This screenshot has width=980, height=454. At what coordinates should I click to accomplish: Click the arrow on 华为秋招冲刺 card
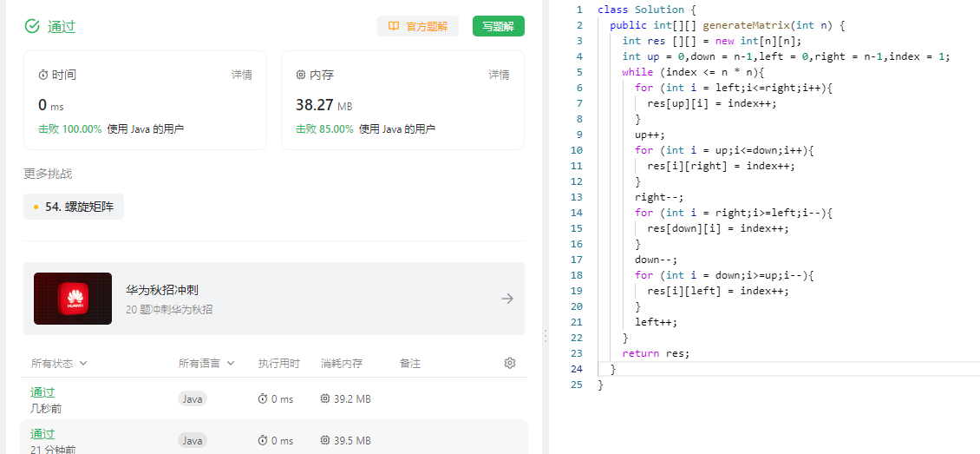tap(507, 299)
